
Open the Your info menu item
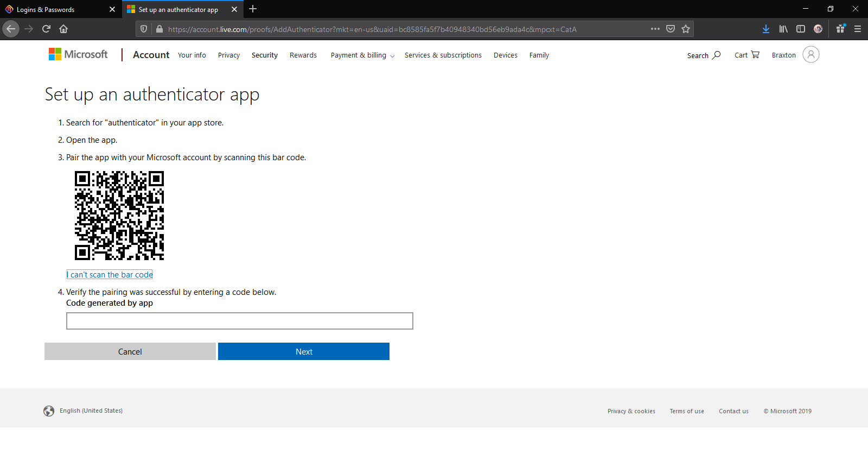pos(192,55)
